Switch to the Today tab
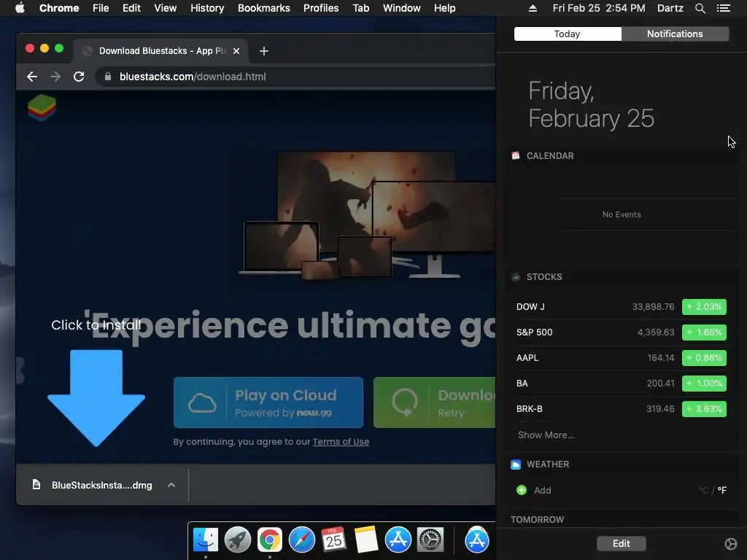This screenshot has width=747, height=560. pyautogui.click(x=568, y=34)
